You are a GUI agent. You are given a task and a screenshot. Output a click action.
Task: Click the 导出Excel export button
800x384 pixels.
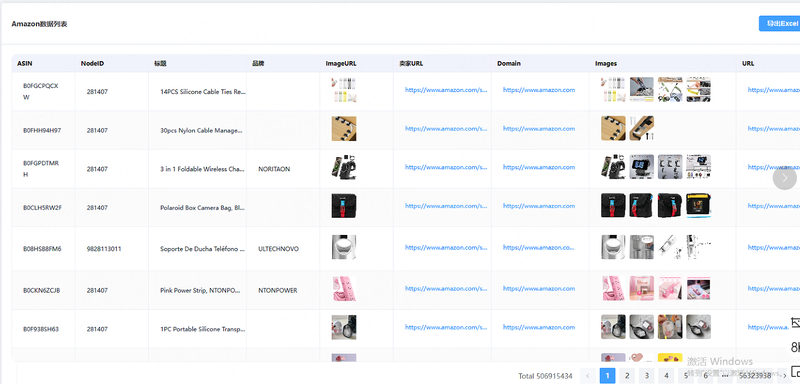(779, 23)
